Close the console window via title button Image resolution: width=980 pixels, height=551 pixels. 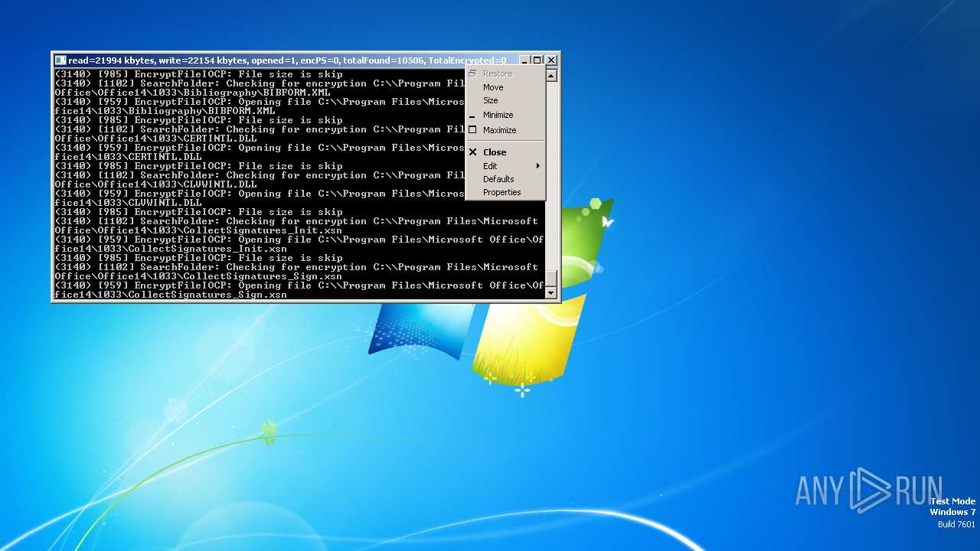tap(550, 60)
